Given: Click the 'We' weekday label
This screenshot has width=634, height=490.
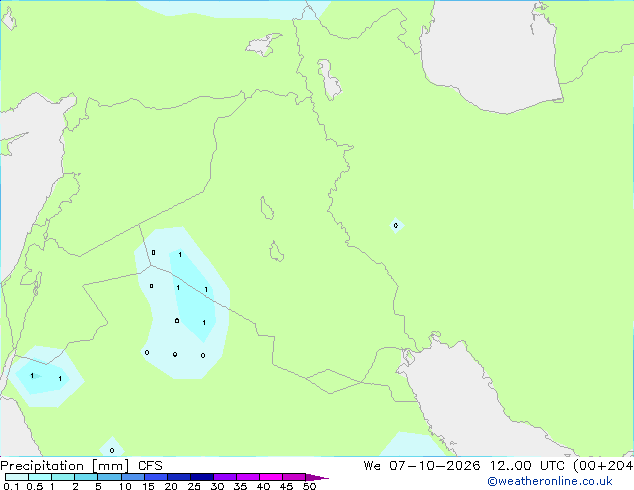Looking at the screenshot, I should 372,466.
